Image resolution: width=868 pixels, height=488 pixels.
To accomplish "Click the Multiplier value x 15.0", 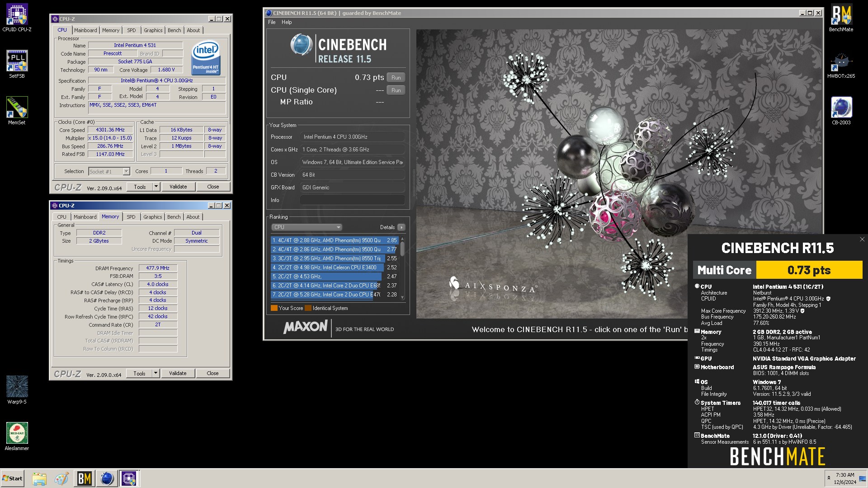I will [x=110, y=138].
